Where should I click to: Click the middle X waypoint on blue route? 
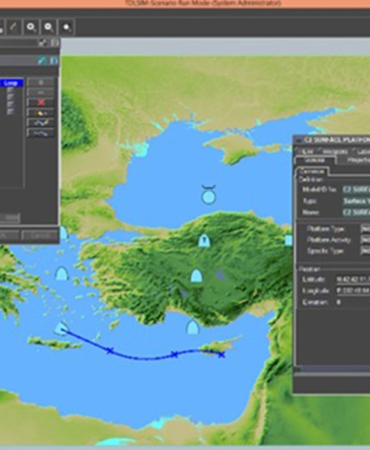(174, 354)
